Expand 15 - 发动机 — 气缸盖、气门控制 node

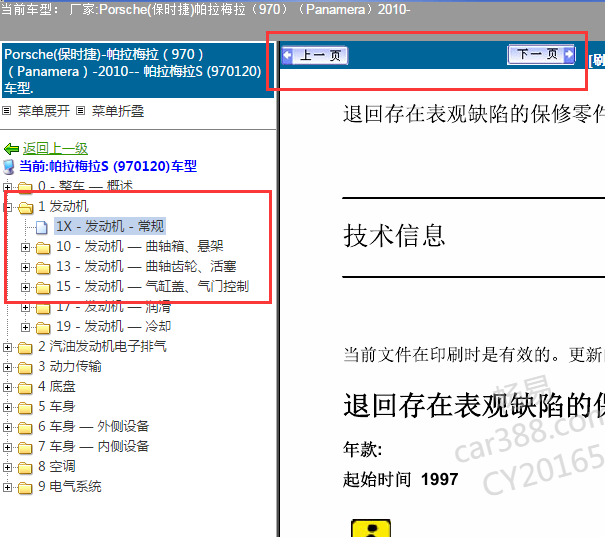[25, 287]
